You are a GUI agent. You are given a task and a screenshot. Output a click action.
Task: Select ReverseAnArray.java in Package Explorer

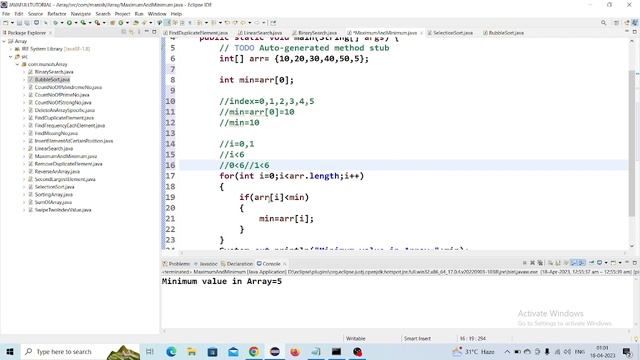pos(54,172)
